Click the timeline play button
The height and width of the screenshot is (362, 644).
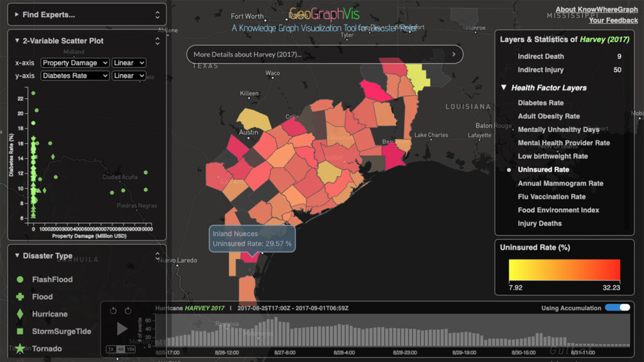coord(121,329)
